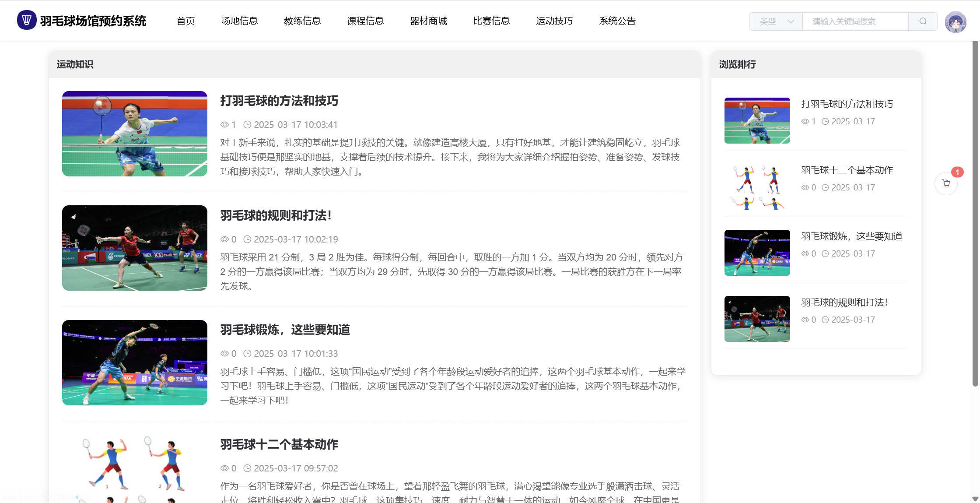Image resolution: width=980 pixels, height=503 pixels.
Task: Click the badminton shuttlecock logo icon
Action: point(27,20)
